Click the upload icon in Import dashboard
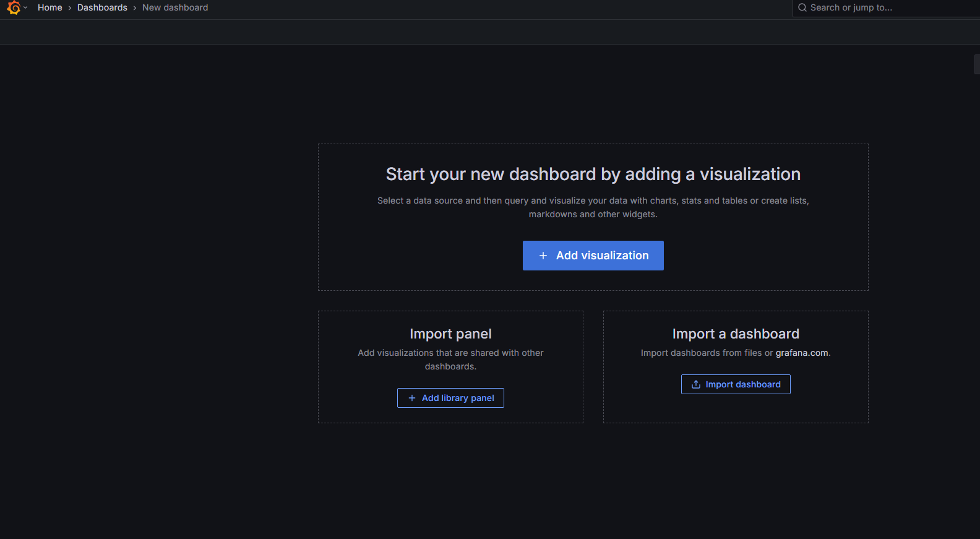The image size is (980, 539). 696,384
